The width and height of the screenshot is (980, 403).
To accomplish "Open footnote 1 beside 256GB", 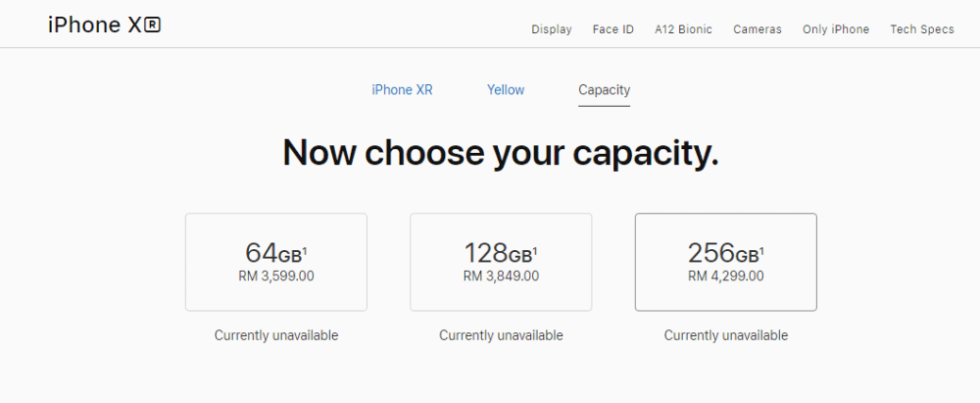I will [761, 250].
